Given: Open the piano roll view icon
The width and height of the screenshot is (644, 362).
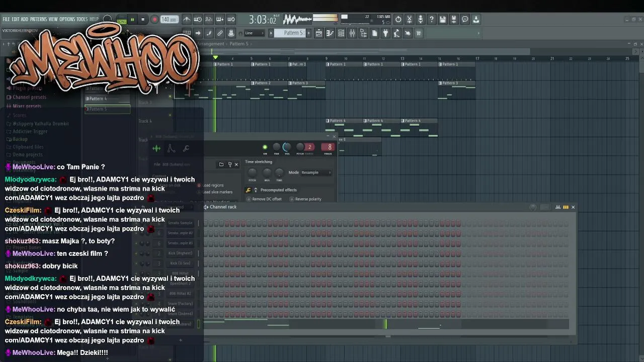Looking at the screenshot, I should pos(330,33).
